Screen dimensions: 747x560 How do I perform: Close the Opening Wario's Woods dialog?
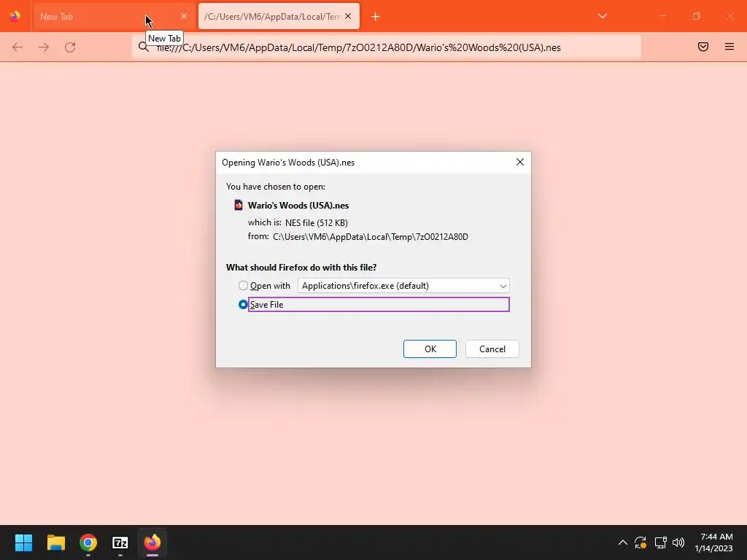(x=519, y=162)
